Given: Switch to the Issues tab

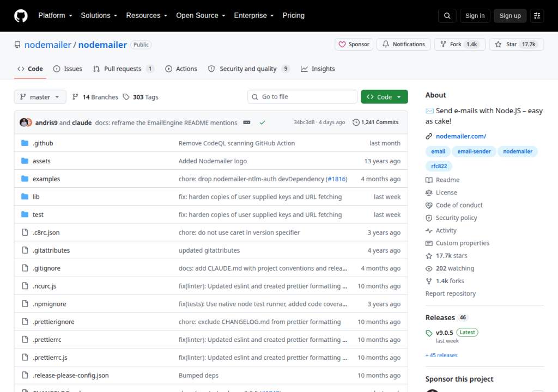Looking at the screenshot, I should [68, 69].
